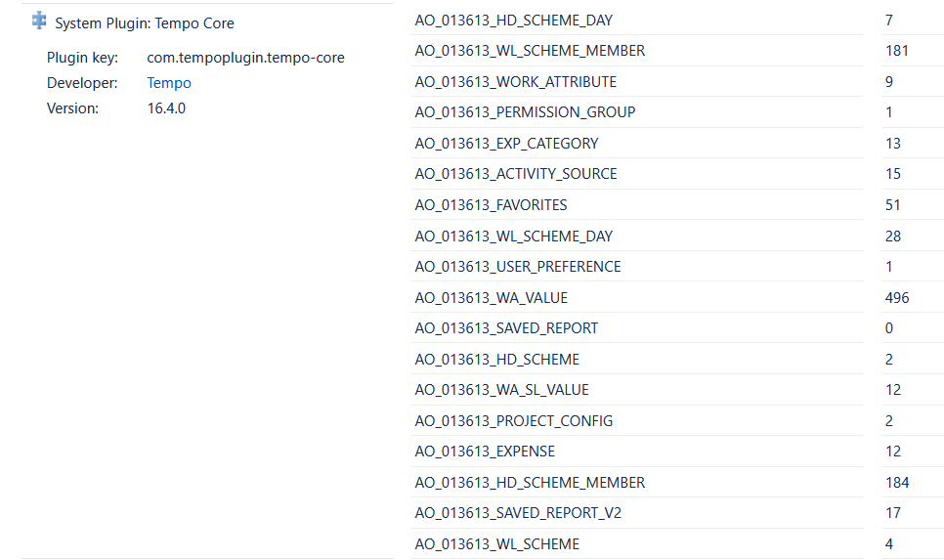Screen dimensions: 944x560
Task: Click plugin key com.tempoplugin.tempo-core text
Action: pos(245,58)
